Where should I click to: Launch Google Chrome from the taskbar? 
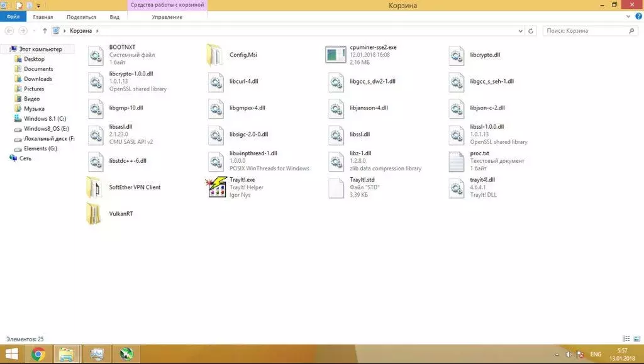point(38,354)
